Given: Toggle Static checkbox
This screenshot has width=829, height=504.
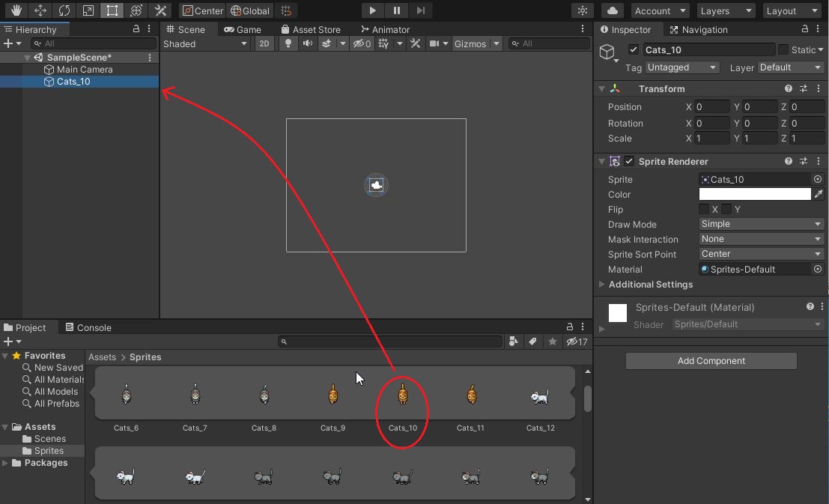Looking at the screenshot, I should tap(783, 49).
